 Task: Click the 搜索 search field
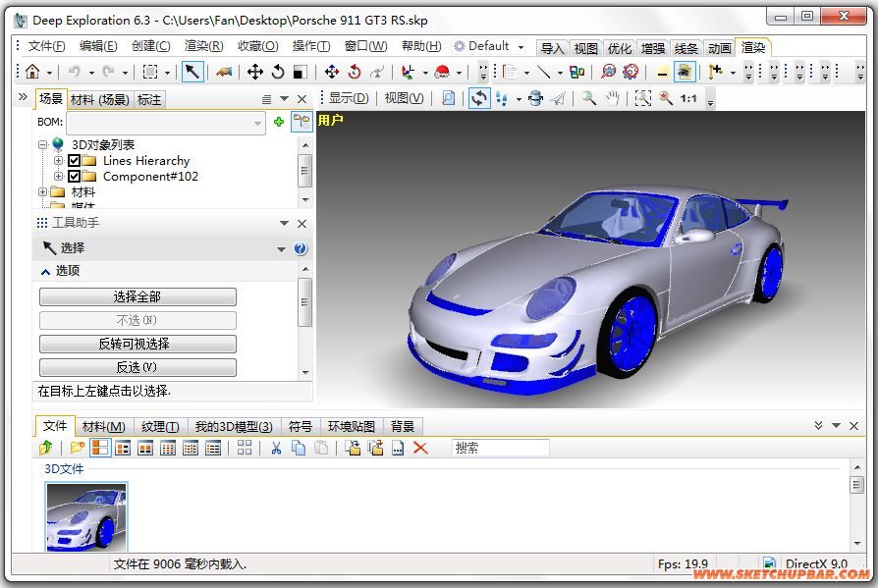[x=500, y=449]
